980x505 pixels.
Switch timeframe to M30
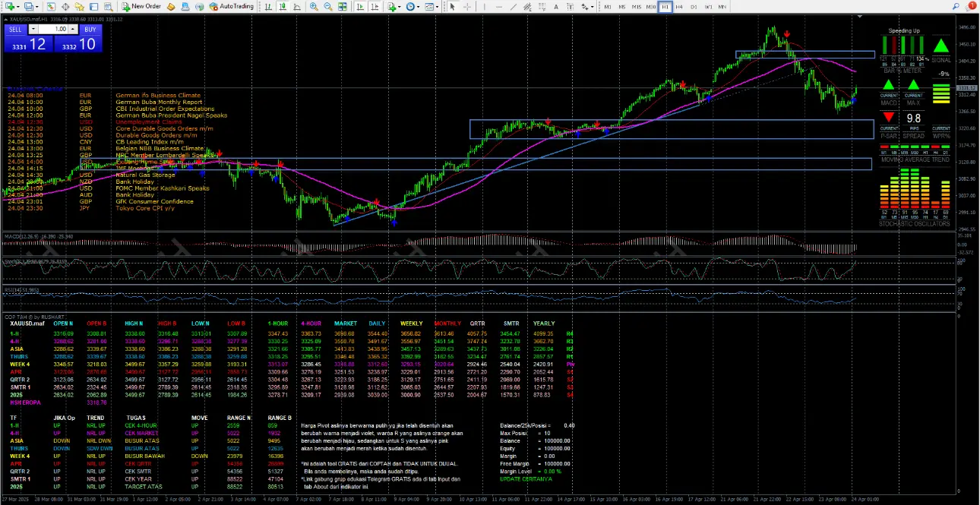[x=651, y=6]
